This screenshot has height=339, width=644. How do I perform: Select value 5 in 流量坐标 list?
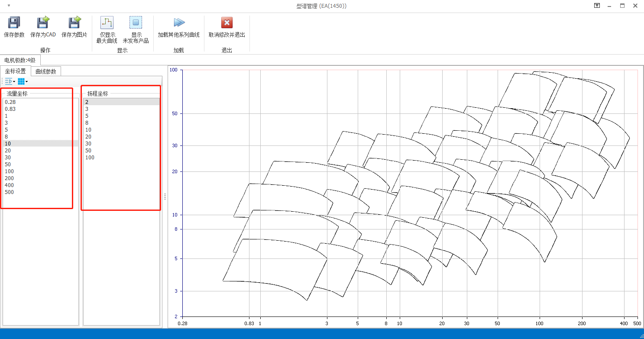coord(41,129)
